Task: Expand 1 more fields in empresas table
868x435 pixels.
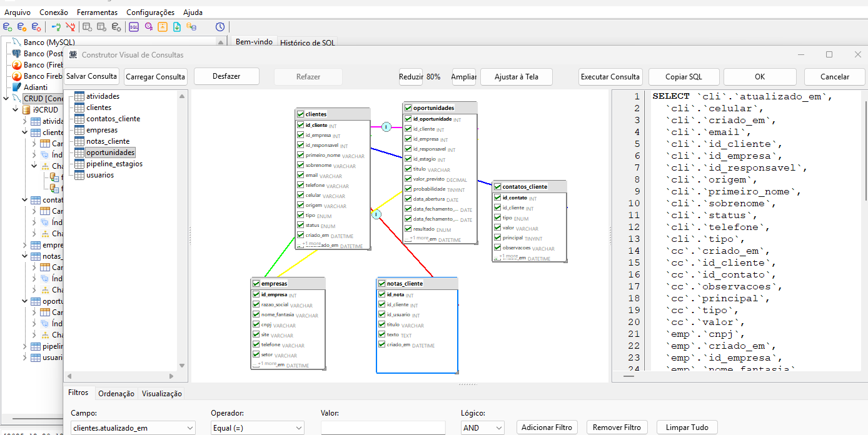Action: pyautogui.click(x=268, y=364)
